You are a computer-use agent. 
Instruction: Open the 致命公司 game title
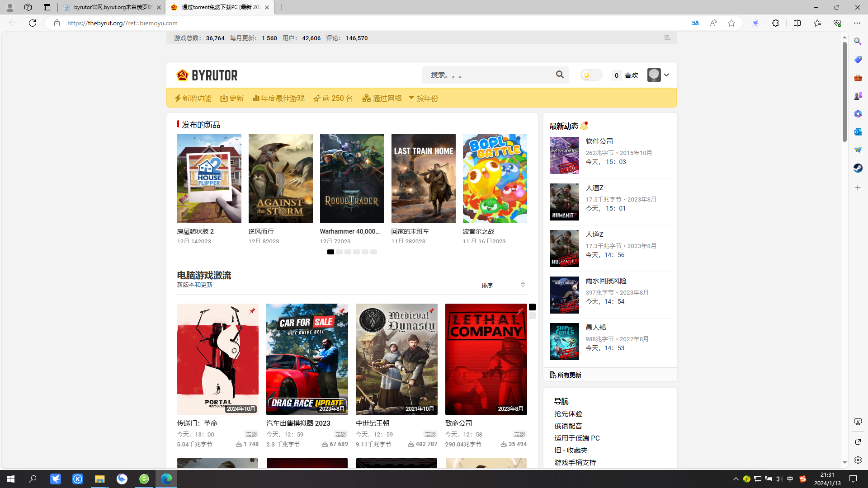click(458, 423)
